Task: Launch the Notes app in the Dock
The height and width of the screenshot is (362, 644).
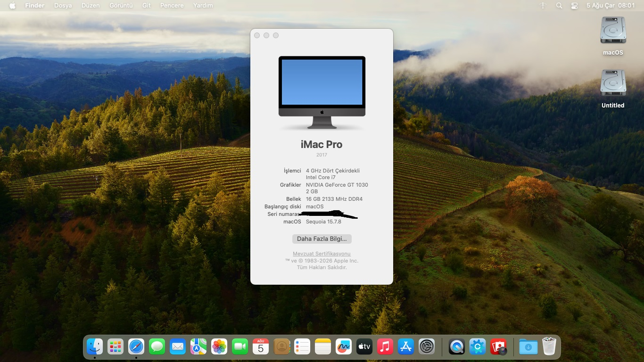Action: click(323, 347)
